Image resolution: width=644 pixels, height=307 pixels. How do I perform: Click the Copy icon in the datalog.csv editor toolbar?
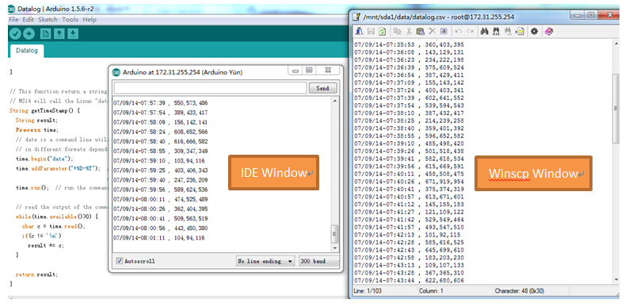[x=397, y=31]
